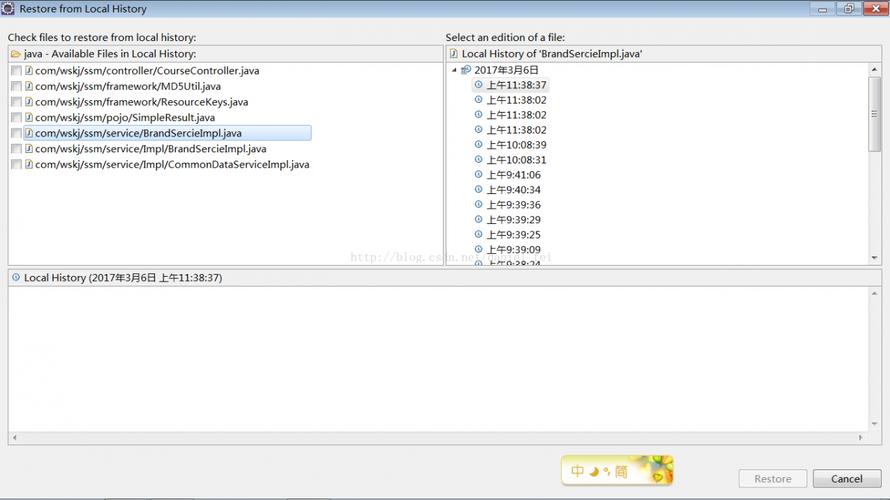This screenshot has width=890, height=500.
Task: Click the clock icon next to 上午10:08:39
Action: pos(478,145)
